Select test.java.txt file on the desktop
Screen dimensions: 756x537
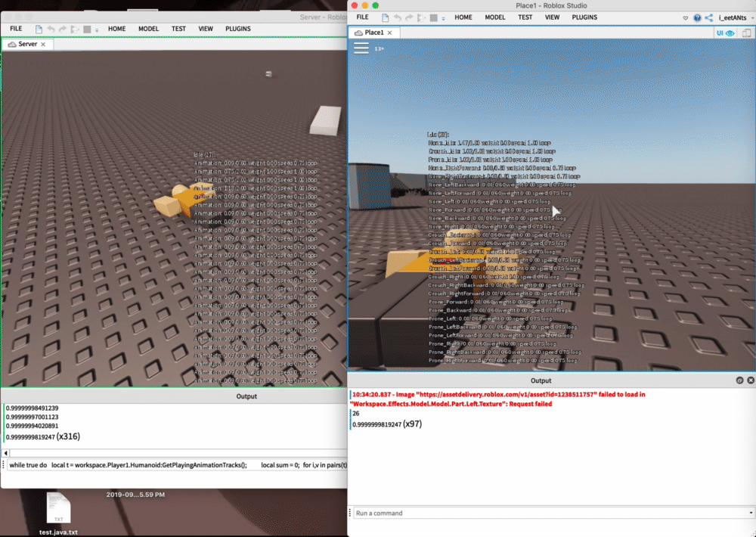tap(58, 514)
